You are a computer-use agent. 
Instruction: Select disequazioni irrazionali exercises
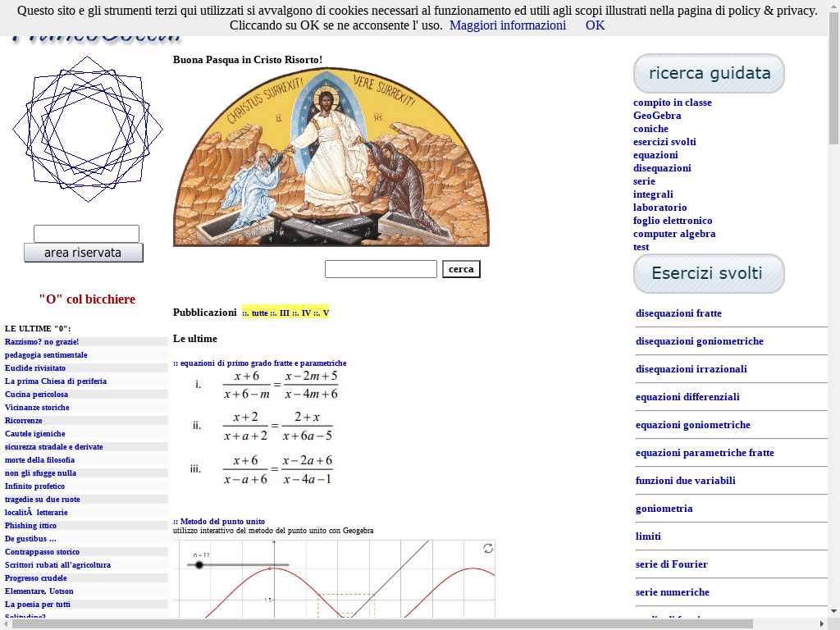[691, 369]
